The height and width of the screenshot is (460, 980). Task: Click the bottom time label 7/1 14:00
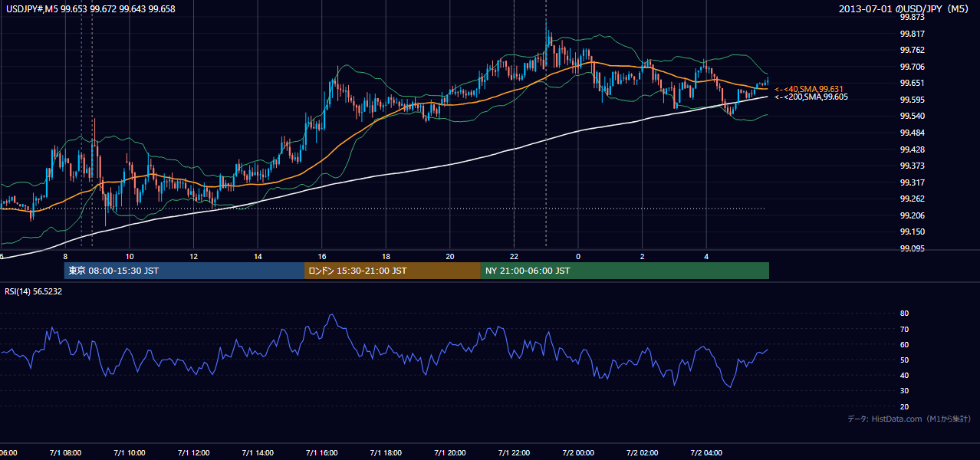(x=258, y=453)
